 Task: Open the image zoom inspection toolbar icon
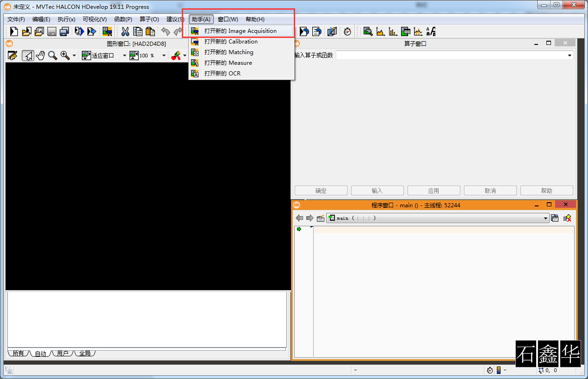(368, 31)
